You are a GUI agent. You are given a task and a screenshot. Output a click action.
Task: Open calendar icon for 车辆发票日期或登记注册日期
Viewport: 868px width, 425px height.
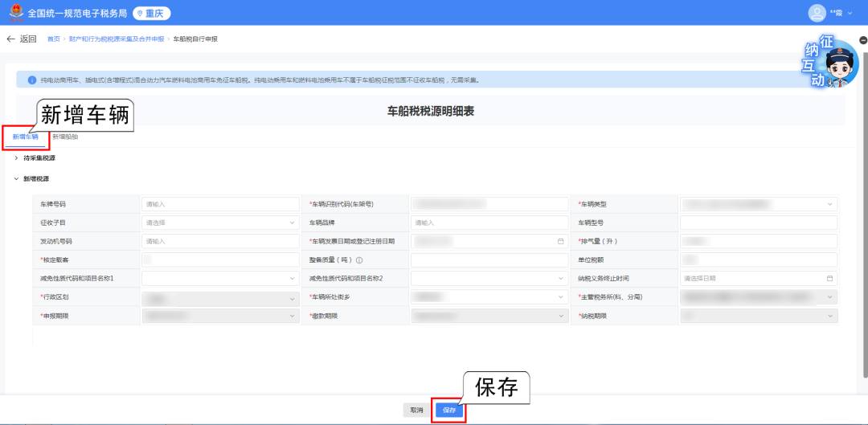(560, 241)
